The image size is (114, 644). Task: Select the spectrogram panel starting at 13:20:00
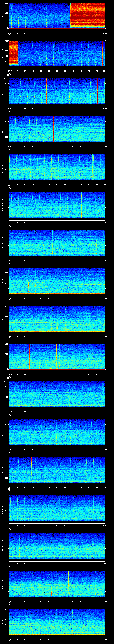click(57, 167)
